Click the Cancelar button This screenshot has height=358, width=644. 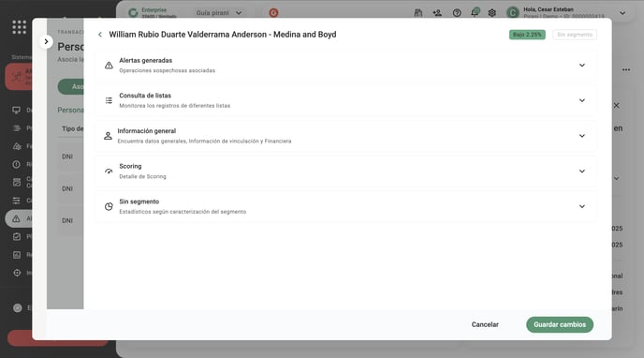(x=485, y=324)
